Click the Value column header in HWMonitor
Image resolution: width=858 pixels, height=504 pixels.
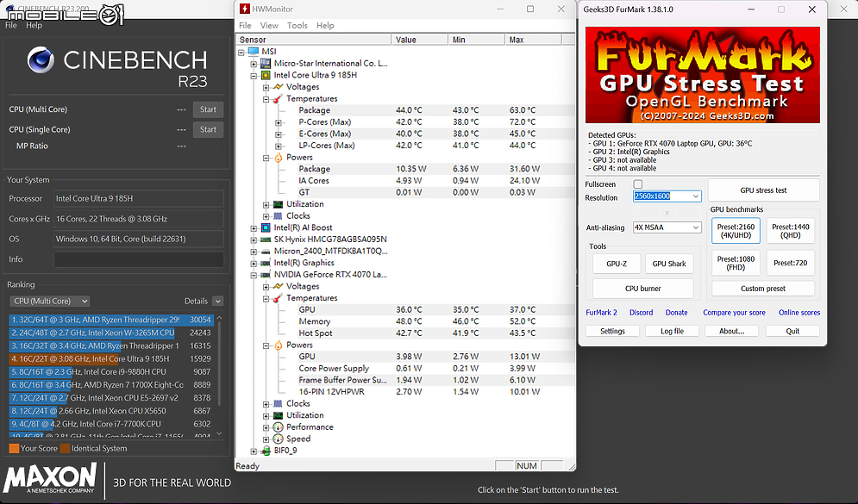coord(419,40)
